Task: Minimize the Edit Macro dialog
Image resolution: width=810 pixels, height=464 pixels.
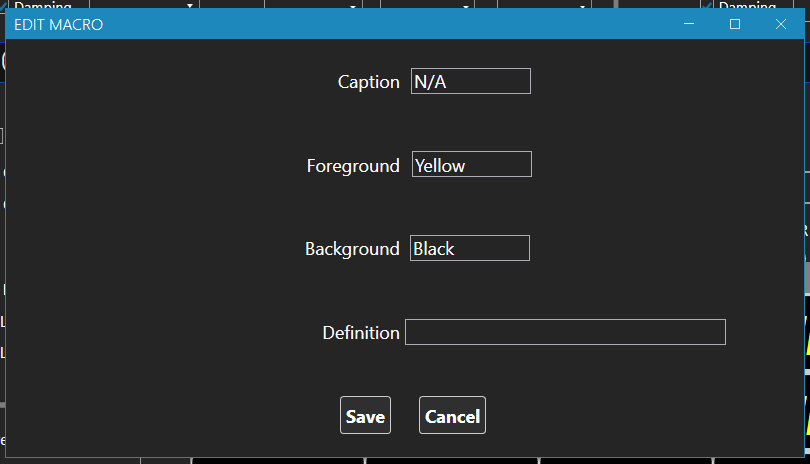Action: (x=689, y=24)
